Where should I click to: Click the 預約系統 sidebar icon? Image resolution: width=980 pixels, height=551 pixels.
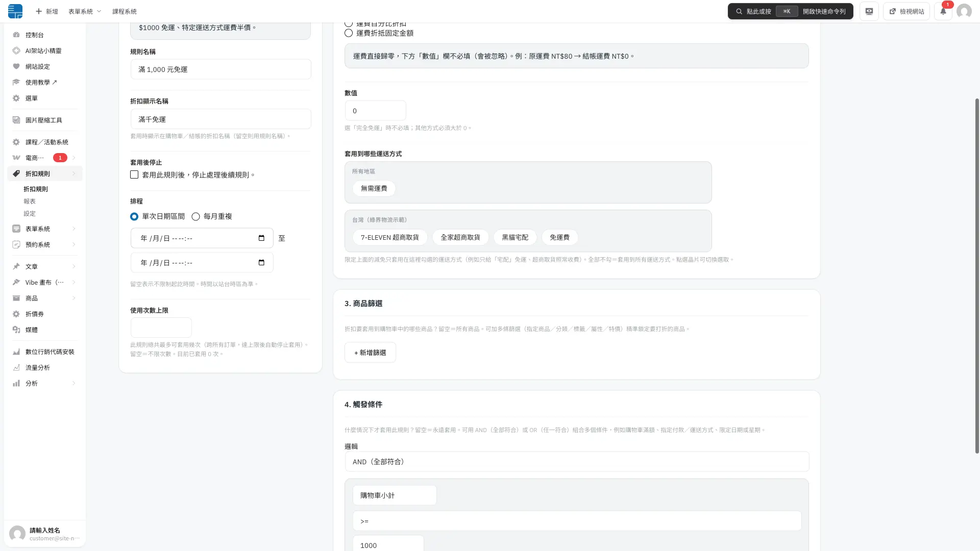(16, 244)
